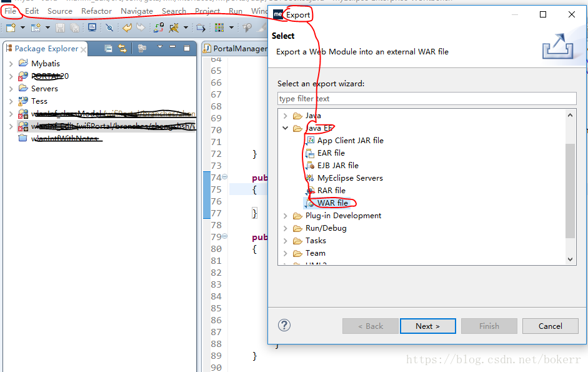Open the Search menu
The image size is (588, 372).
(x=174, y=11)
